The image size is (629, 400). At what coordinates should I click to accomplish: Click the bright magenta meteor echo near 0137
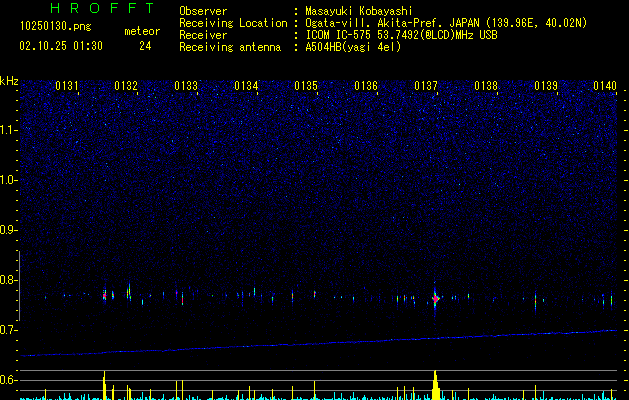coord(436,298)
